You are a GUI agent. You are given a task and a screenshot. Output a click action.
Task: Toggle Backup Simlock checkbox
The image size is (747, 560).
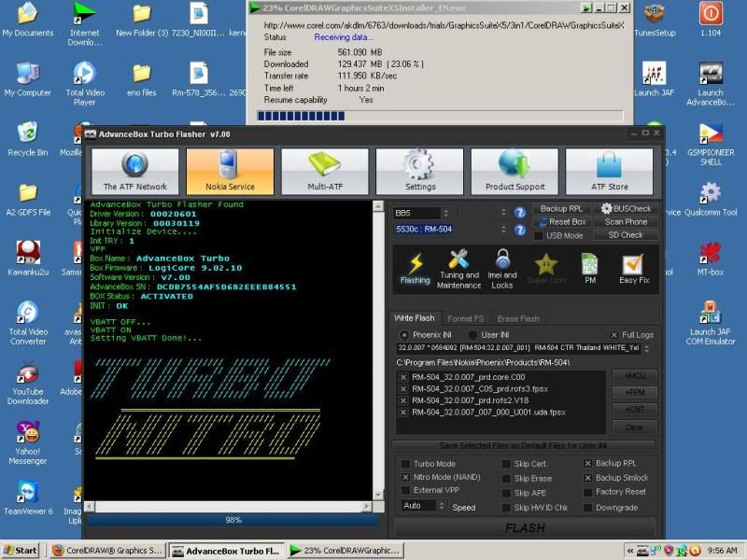587,478
